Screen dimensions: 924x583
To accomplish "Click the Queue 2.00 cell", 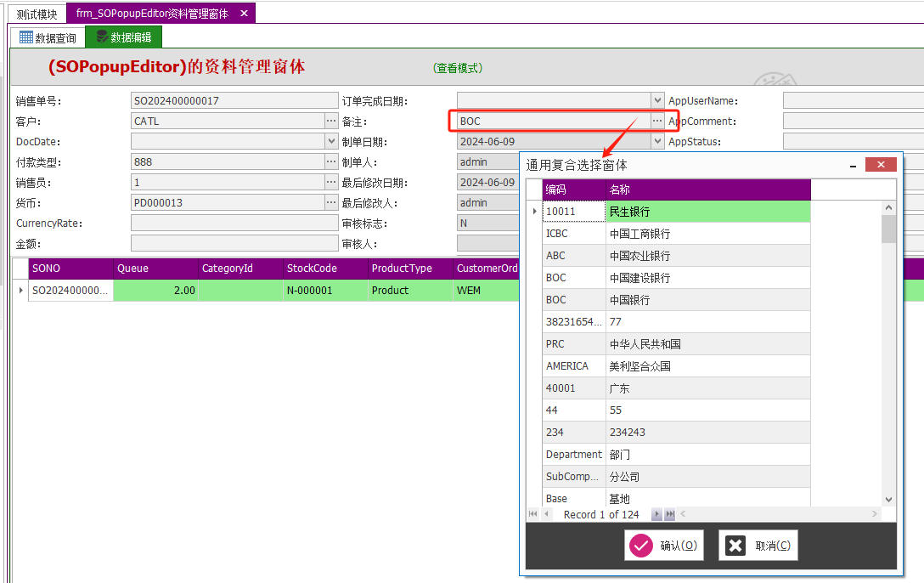I will click(155, 290).
